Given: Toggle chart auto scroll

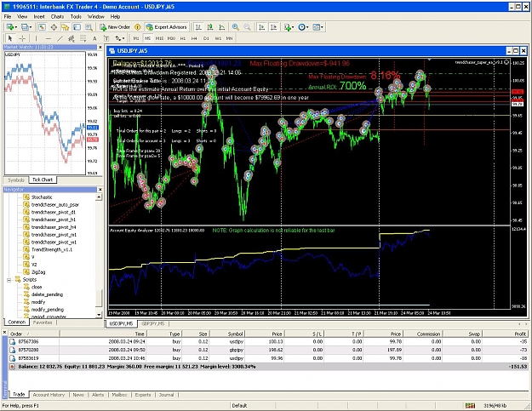Looking at the screenshot, I should (x=261, y=27).
